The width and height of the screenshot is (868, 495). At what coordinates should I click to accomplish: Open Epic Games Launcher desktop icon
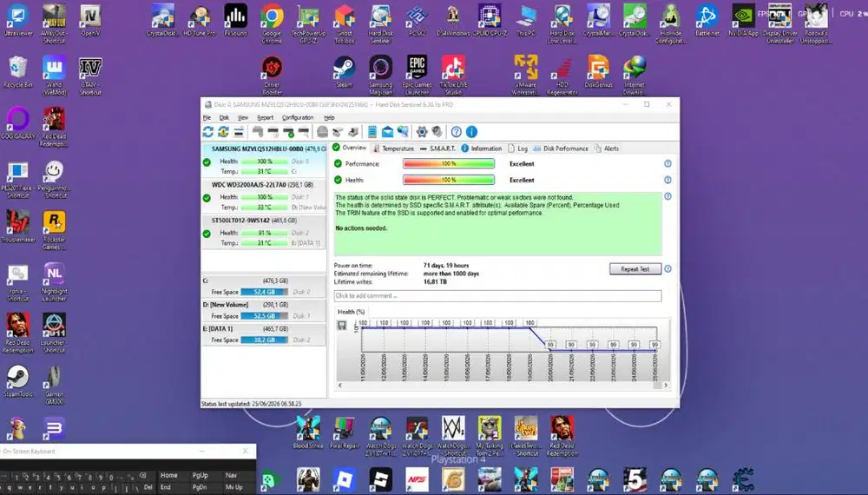point(417,74)
